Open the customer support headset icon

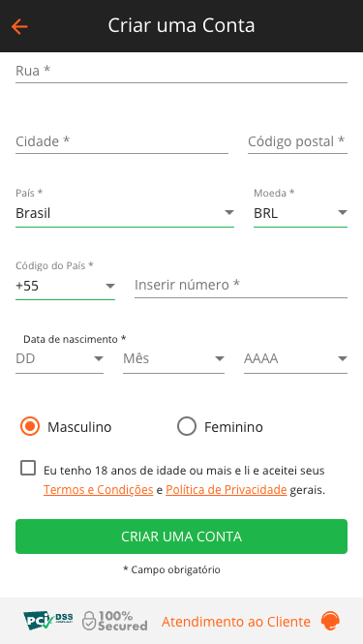point(330,621)
